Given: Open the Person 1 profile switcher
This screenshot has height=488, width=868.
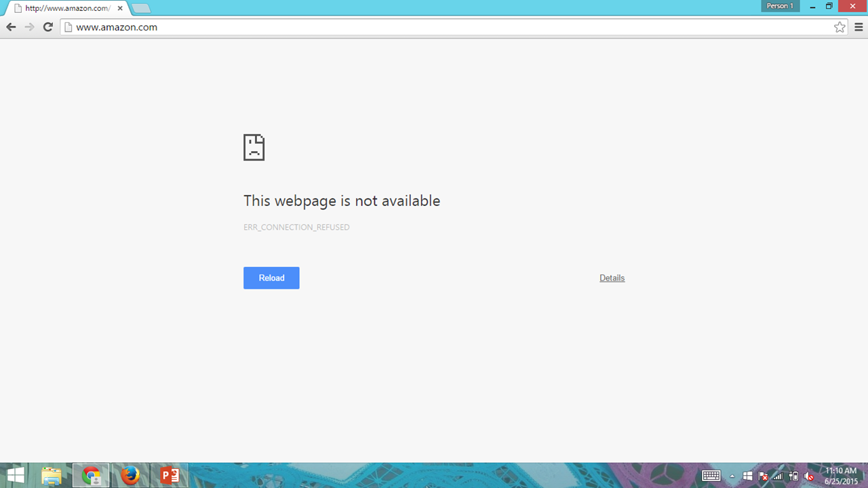Looking at the screenshot, I should [x=781, y=6].
